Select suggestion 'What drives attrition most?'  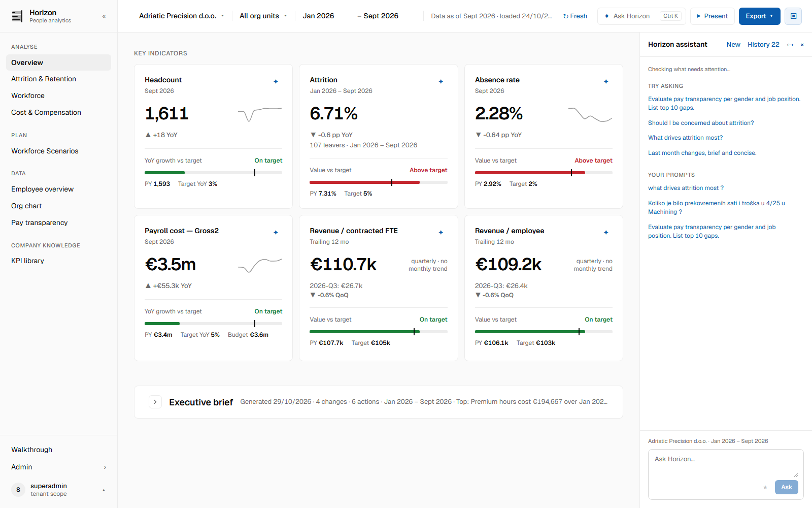685,138
